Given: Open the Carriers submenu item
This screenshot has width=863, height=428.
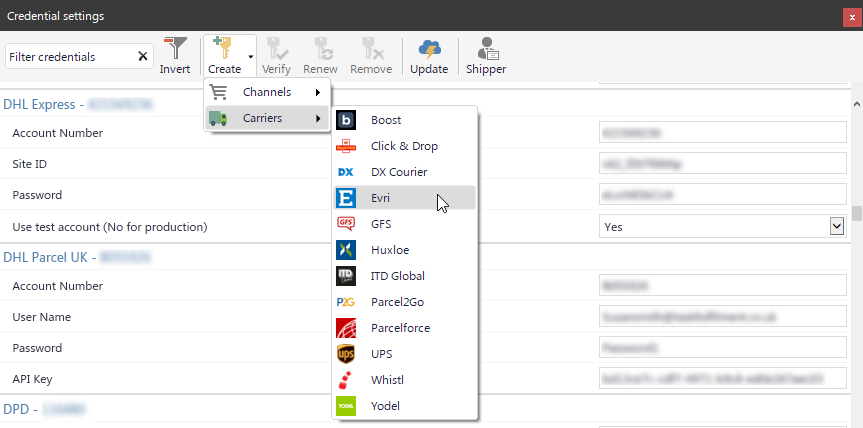Looking at the screenshot, I should pyautogui.click(x=267, y=118).
